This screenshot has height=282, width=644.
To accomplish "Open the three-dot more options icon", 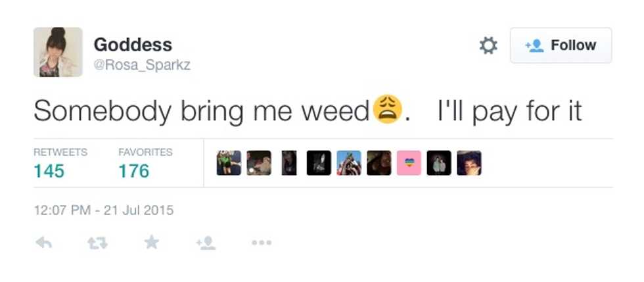I will 261,243.
